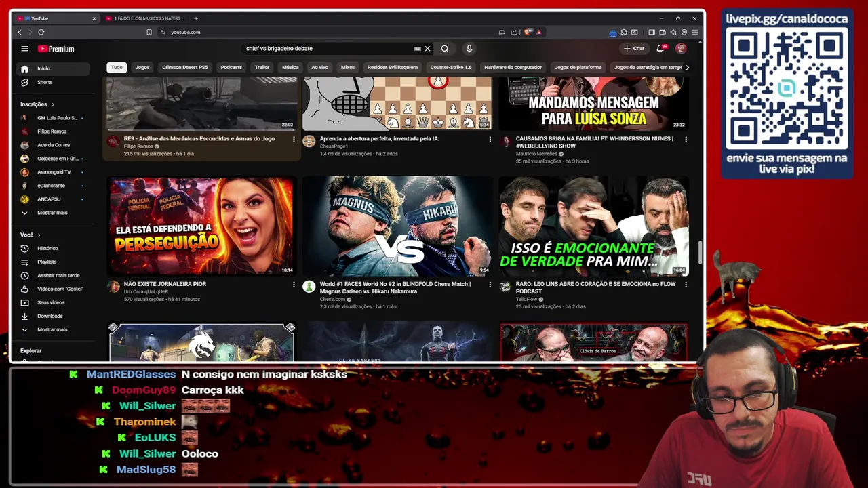The width and height of the screenshot is (868, 488).
Task: Open the ELA ESTÁ DEFENDENDO A PERSEGUIÇÃO thumbnail
Action: (201, 226)
